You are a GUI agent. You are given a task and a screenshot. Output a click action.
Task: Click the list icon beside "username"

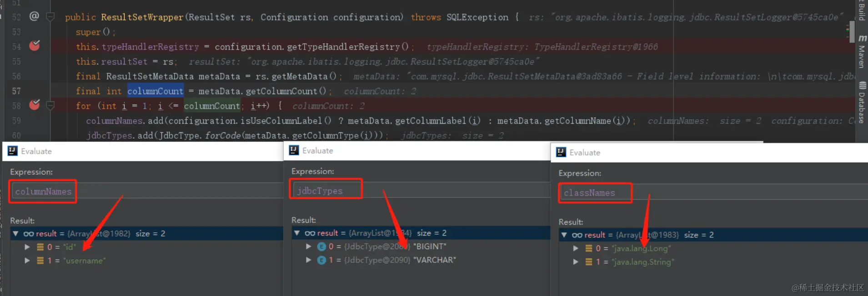pyautogui.click(x=40, y=261)
